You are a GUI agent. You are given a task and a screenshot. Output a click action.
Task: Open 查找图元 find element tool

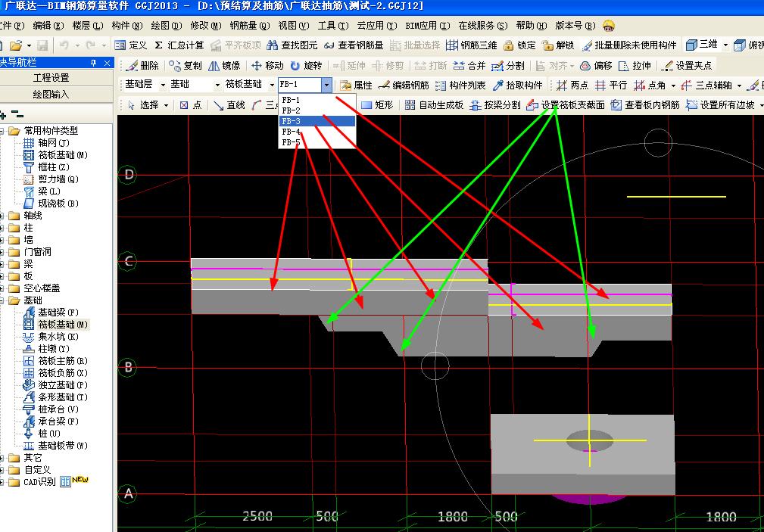tap(292, 45)
